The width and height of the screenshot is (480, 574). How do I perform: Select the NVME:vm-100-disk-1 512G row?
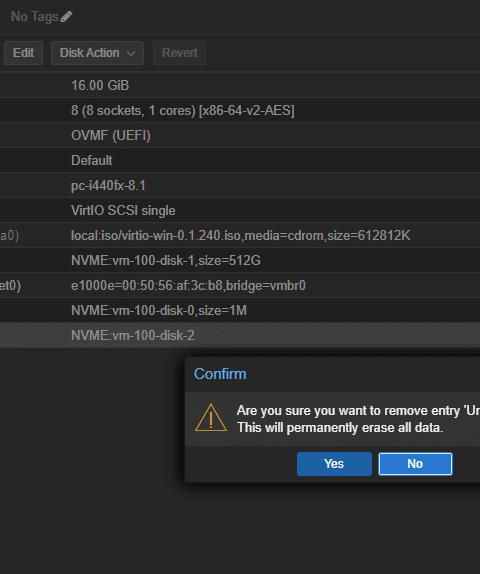click(x=240, y=260)
